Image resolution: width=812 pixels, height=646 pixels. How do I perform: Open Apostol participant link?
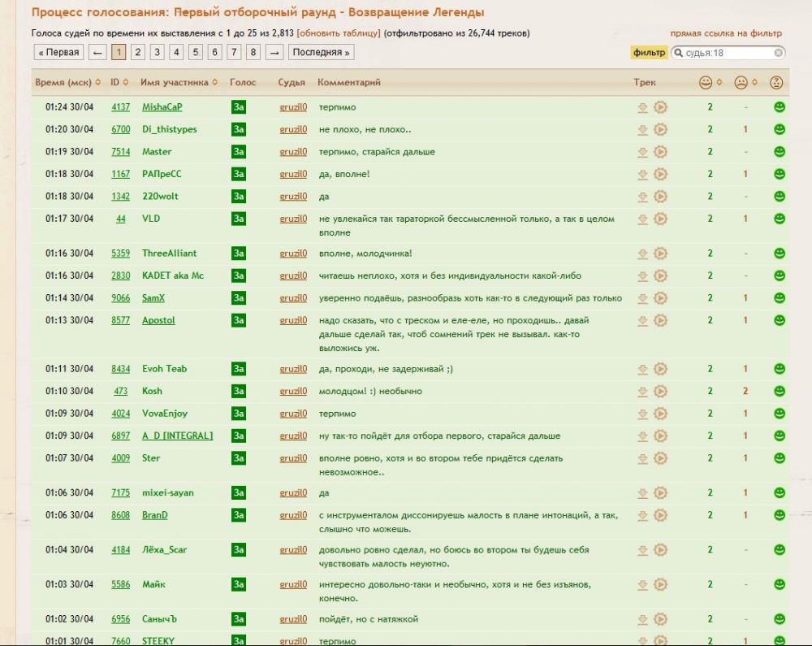point(158,320)
